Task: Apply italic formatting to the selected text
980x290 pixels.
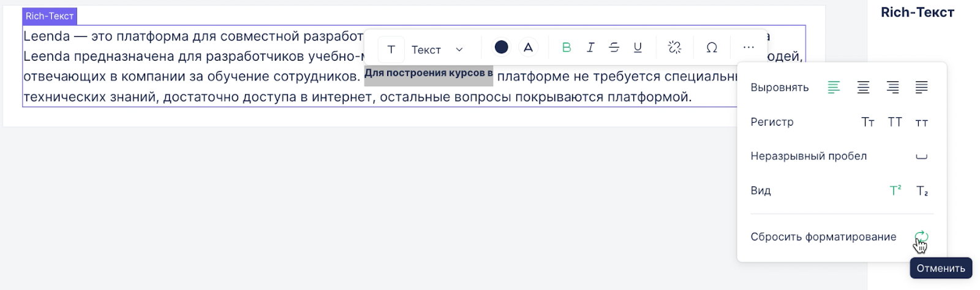Action: click(590, 48)
